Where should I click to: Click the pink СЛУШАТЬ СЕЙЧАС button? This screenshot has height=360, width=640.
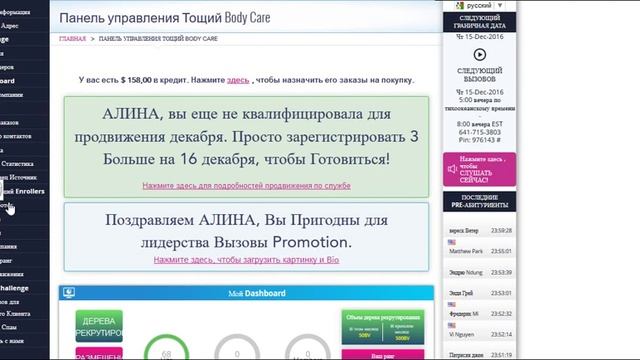(480, 169)
